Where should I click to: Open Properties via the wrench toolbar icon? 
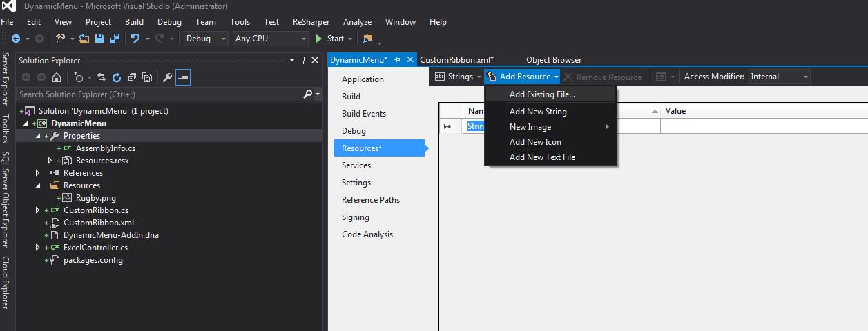click(166, 77)
